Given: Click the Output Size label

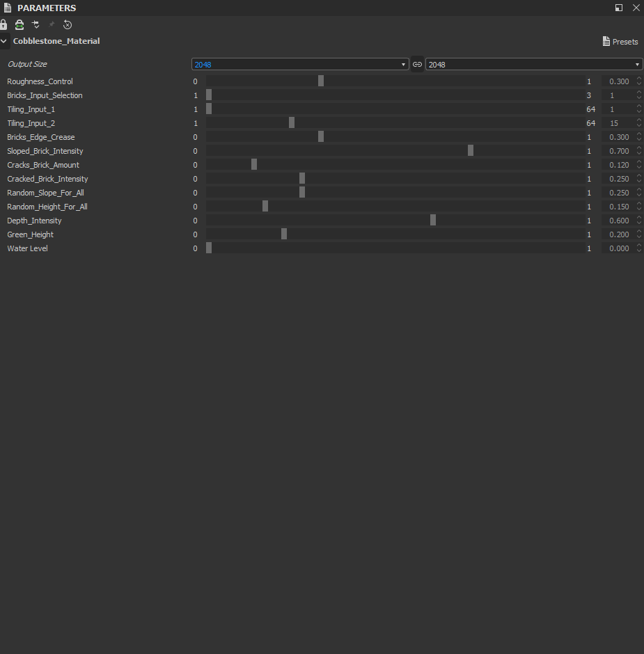Looking at the screenshot, I should [27, 64].
